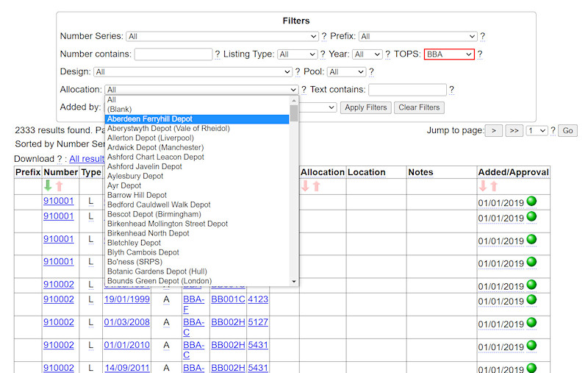Open the Jump to page number dropdown
Image resolution: width=588 pixels, height=373 pixels.
pyautogui.click(x=537, y=130)
